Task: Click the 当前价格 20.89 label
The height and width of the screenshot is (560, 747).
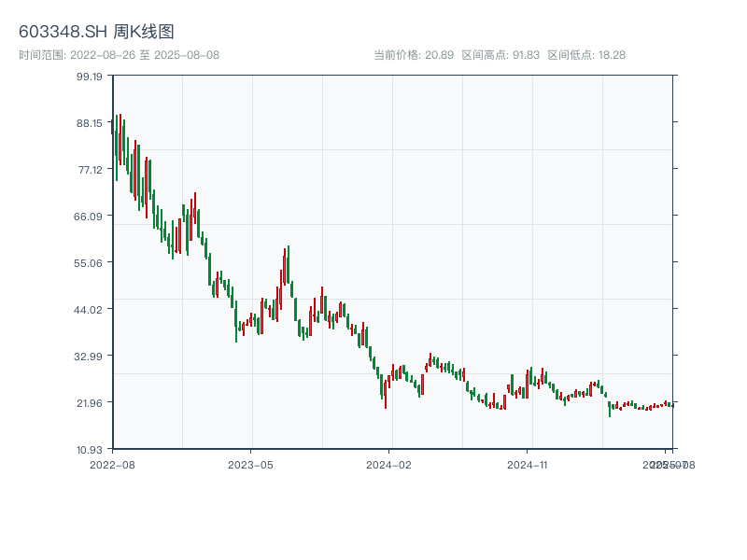Action: click(413, 55)
